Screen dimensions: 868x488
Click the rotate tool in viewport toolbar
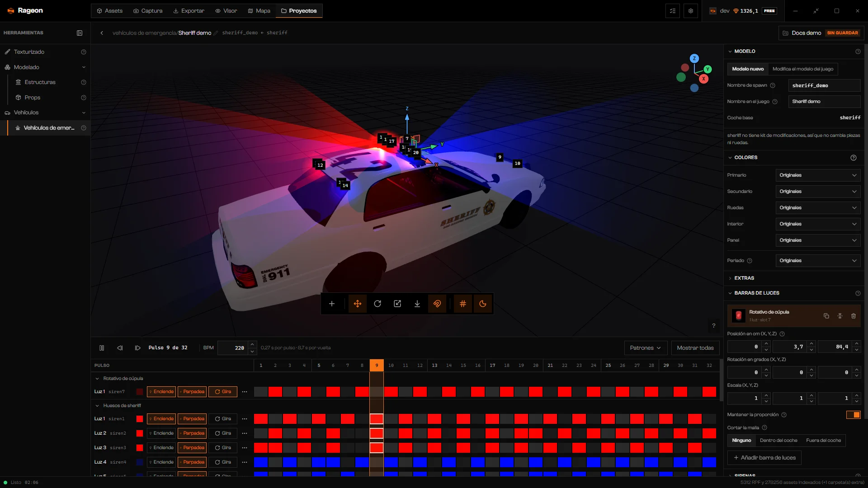[x=377, y=304]
